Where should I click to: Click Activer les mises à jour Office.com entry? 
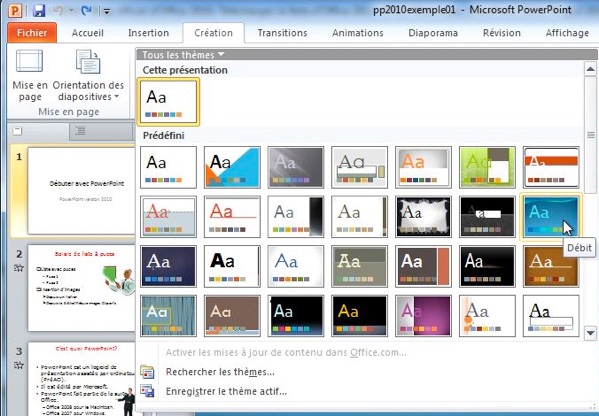point(286,352)
